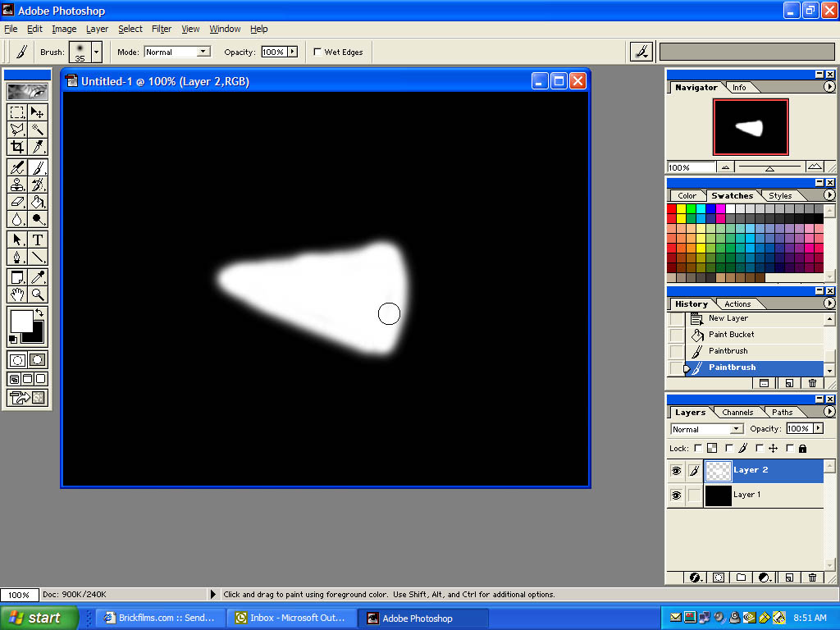Open the layer blending mode dropdown
Screen dimensions: 840x630
pos(706,429)
